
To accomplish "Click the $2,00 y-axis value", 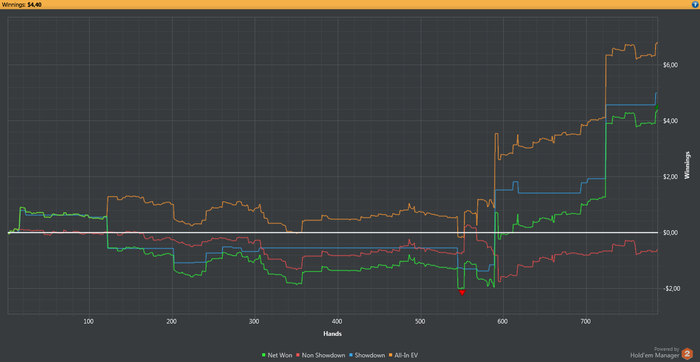I will (x=671, y=177).
